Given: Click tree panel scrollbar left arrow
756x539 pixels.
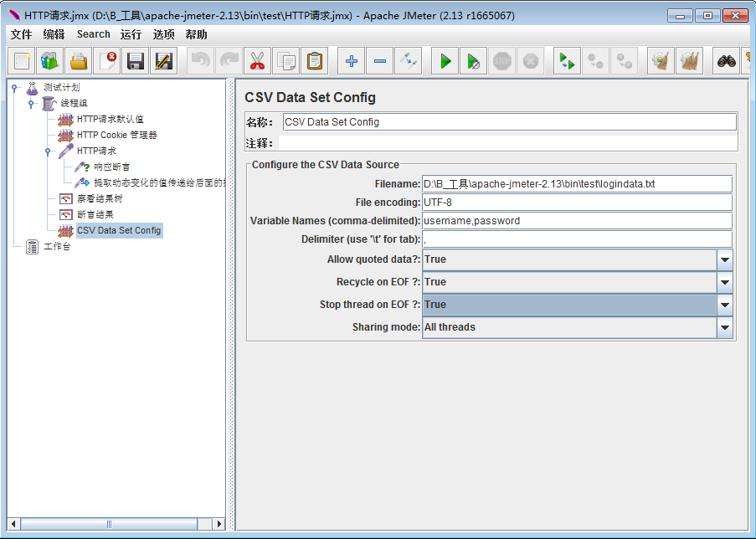Looking at the screenshot, I should [x=13, y=524].
